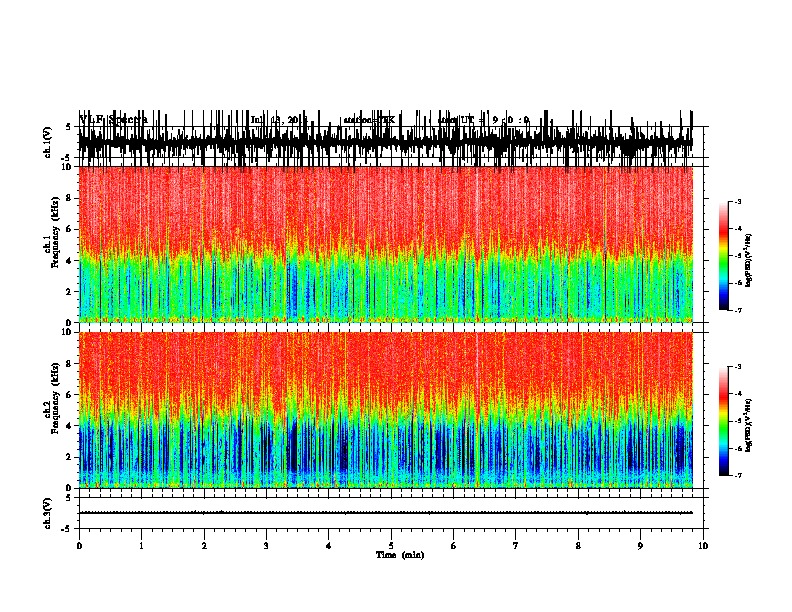The width and height of the screenshot is (792, 612).
Task: Click the '8' kHz tick on ch.2 spectrogram
Action: pyautogui.click(x=70, y=364)
